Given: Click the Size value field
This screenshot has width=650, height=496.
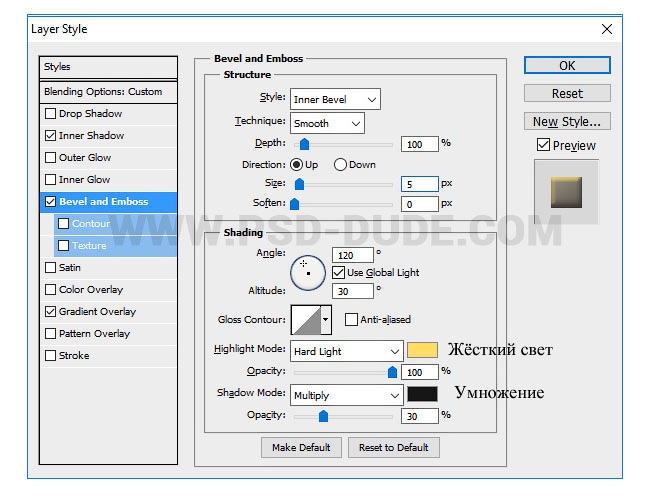Looking at the screenshot, I should point(419,184).
